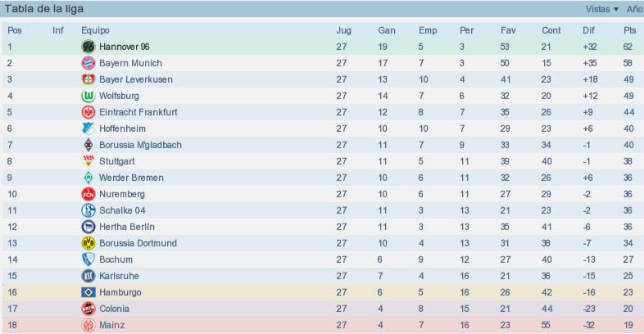This screenshot has height=334, width=644.
Task: Select the Karlsruhe row in the table
Action: tap(323, 276)
